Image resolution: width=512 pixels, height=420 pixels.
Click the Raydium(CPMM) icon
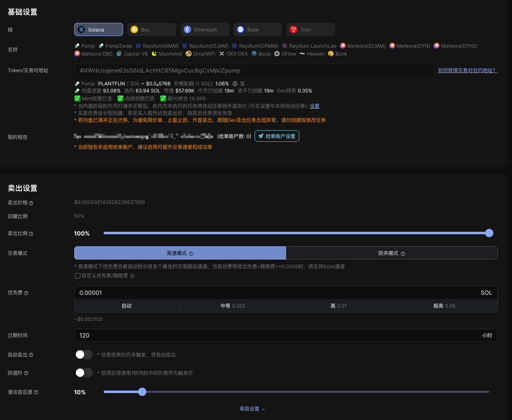click(x=235, y=46)
